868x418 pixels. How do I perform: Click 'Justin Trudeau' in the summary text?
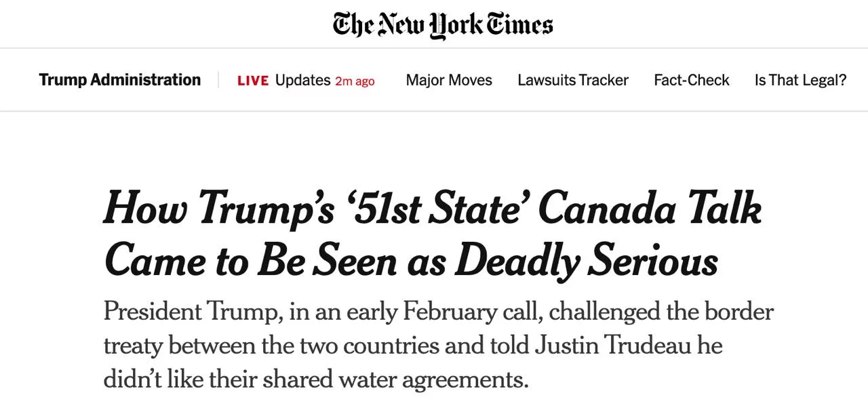pos(614,346)
